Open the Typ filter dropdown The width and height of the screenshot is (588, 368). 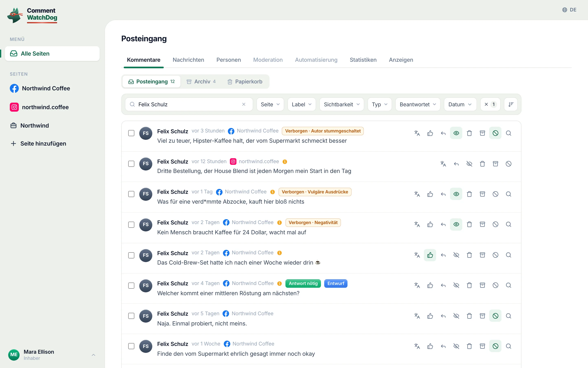(380, 104)
